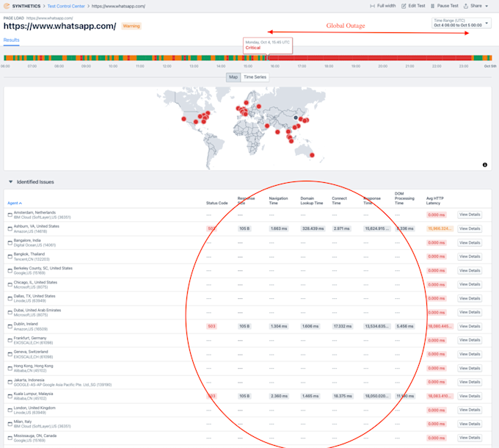The image size is (499, 448).
Task: Sort by the Agent column header
Action: pyautogui.click(x=15, y=203)
